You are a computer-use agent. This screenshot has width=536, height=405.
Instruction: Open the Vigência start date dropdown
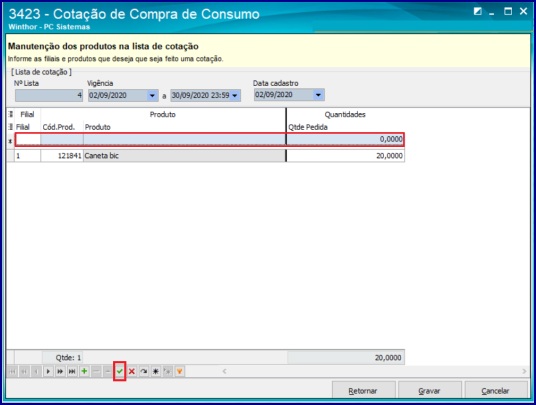click(152, 96)
